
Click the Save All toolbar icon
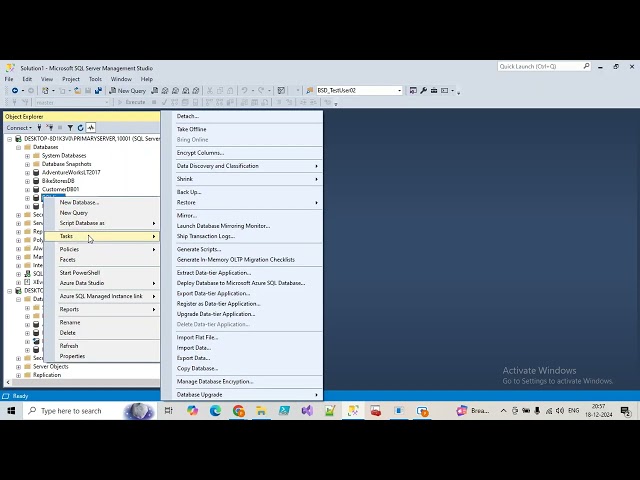tap(98, 91)
